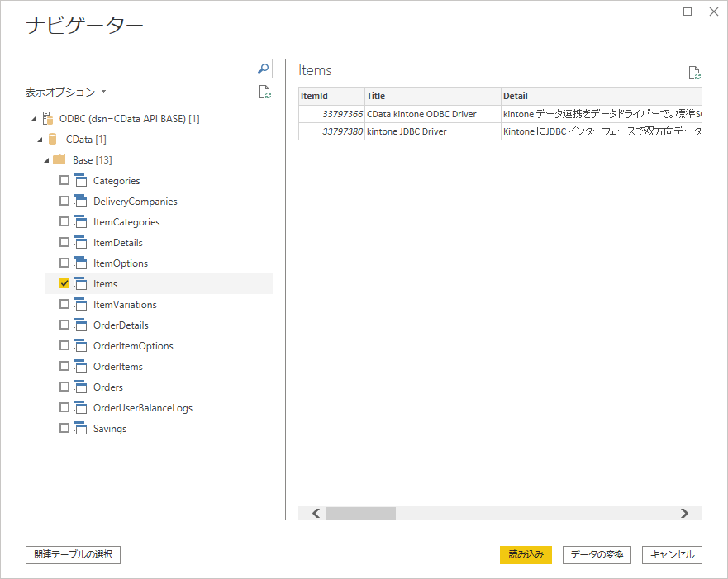Check the Orders checkbox
This screenshot has width=728, height=579.
(x=64, y=387)
